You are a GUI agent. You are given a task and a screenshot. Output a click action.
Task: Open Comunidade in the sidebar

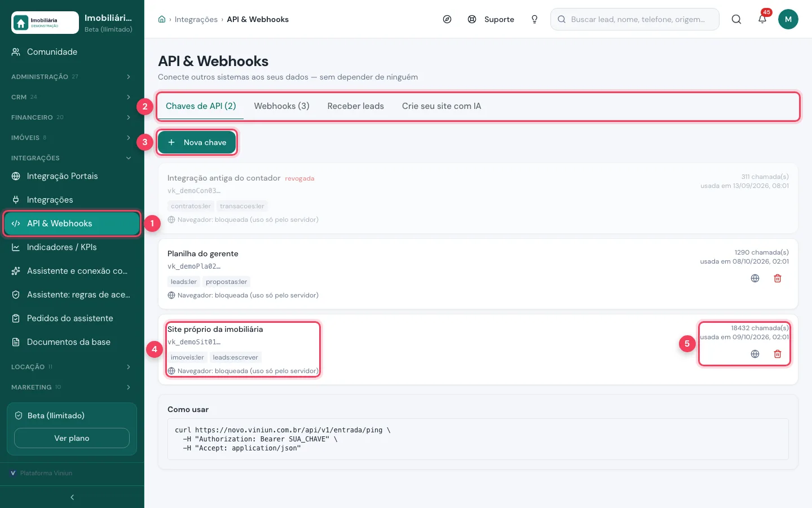tap(72, 52)
